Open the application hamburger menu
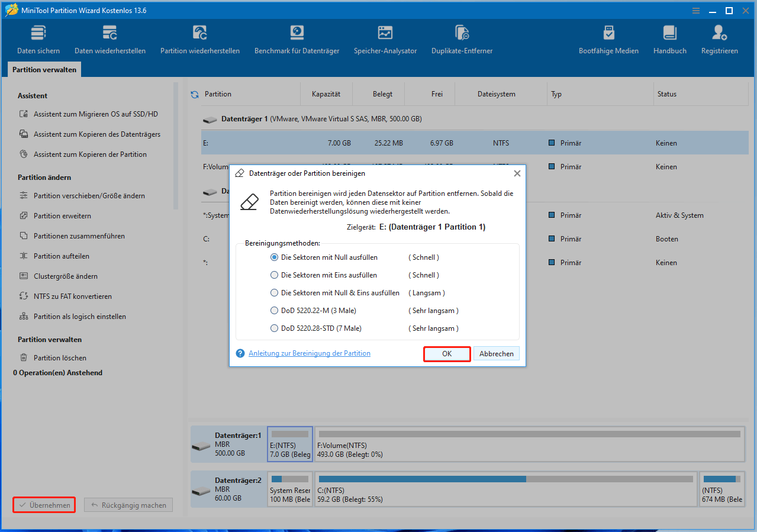The image size is (757, 532). coord(695,10)
